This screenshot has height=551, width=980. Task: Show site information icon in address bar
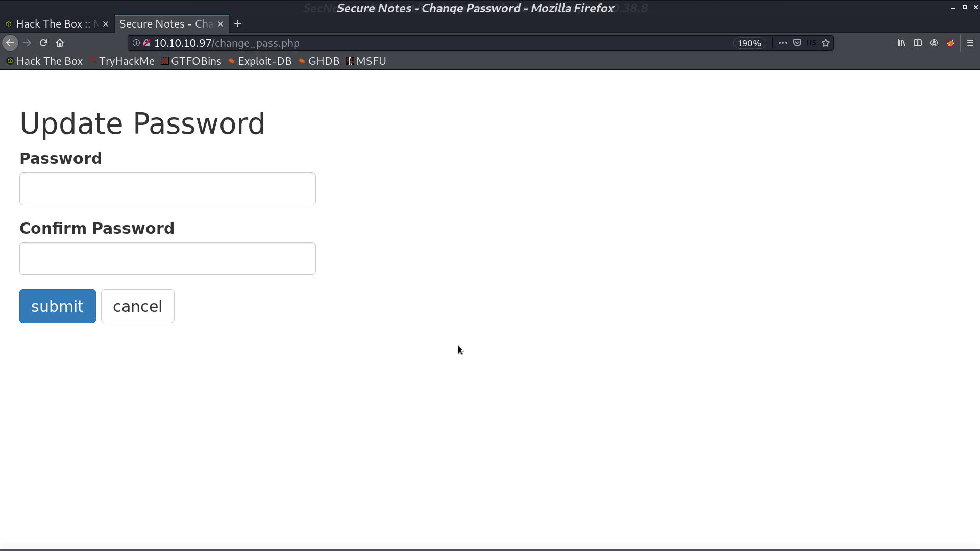click(136, 43)
